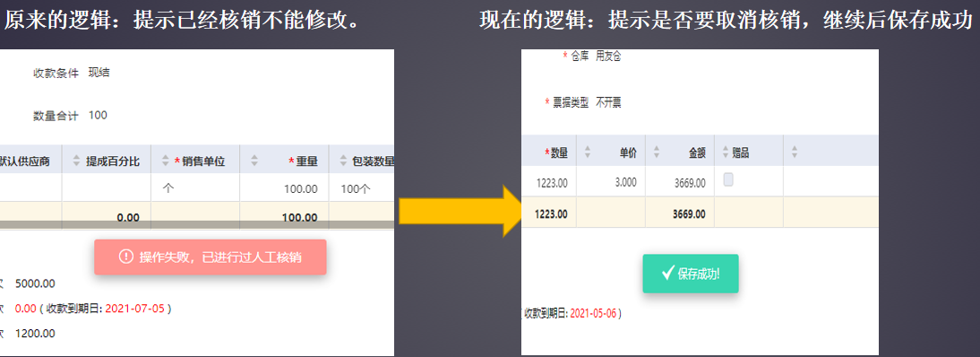
Task: Click warning icon in the 操作失败 toast
Action: click(x=125, y=257)
